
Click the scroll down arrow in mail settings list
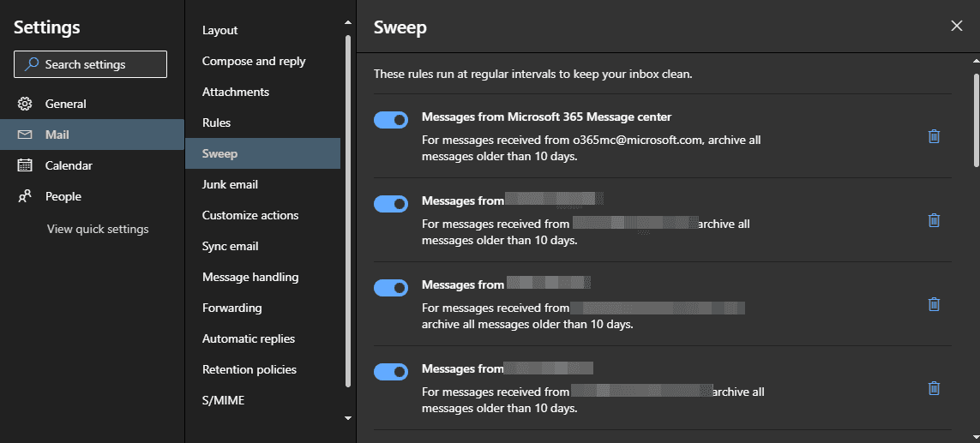coord(347,418)
